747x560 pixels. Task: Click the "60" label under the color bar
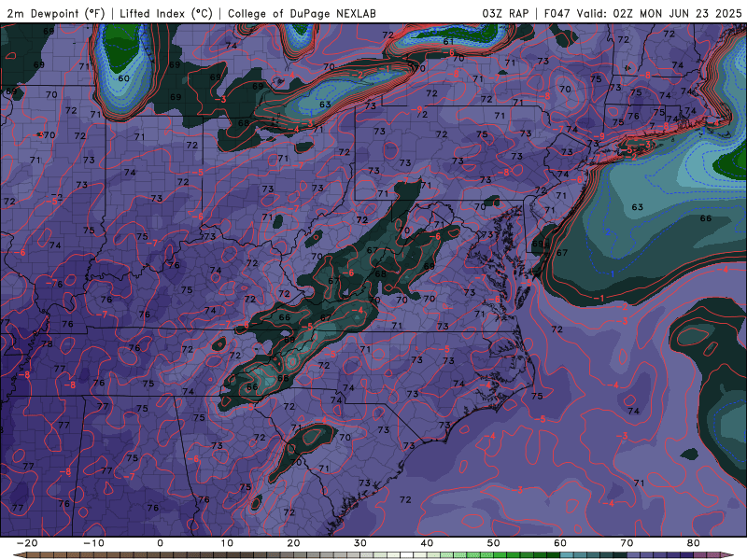(560, 543)
